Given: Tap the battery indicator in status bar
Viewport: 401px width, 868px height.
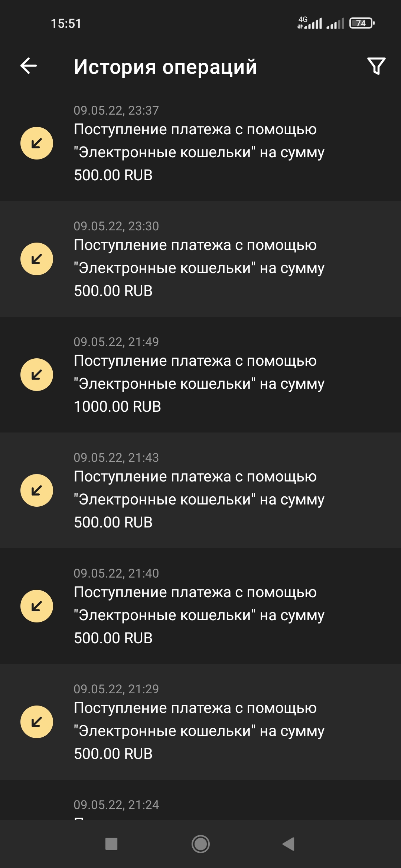Looking at the screenshot, I should pyautogui.click(x=362, y=23).
